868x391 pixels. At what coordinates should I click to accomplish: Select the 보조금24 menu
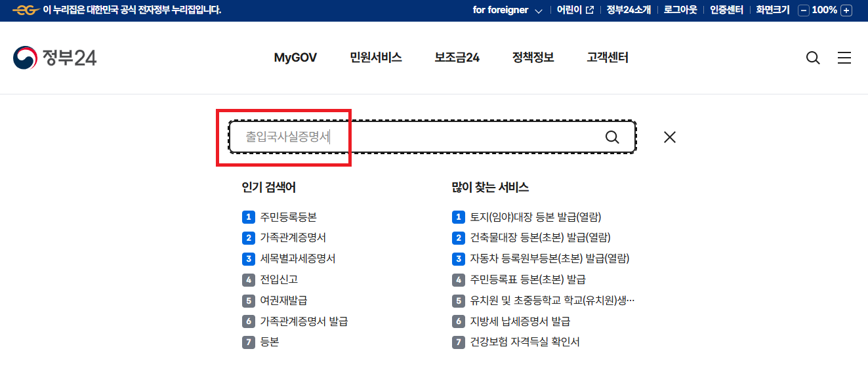457,58
